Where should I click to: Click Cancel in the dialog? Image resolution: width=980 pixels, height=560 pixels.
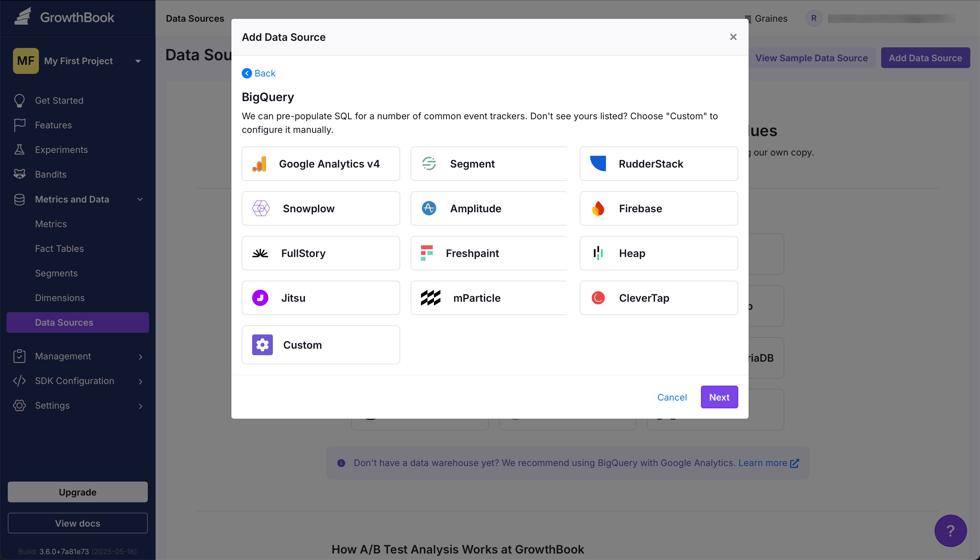(x=671, y=397)
